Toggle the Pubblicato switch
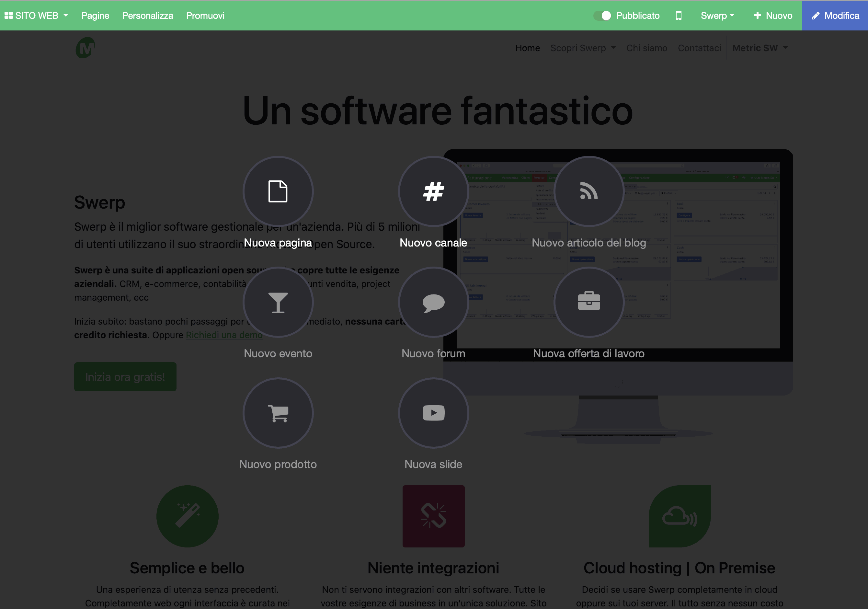 [x=602, y=16]
